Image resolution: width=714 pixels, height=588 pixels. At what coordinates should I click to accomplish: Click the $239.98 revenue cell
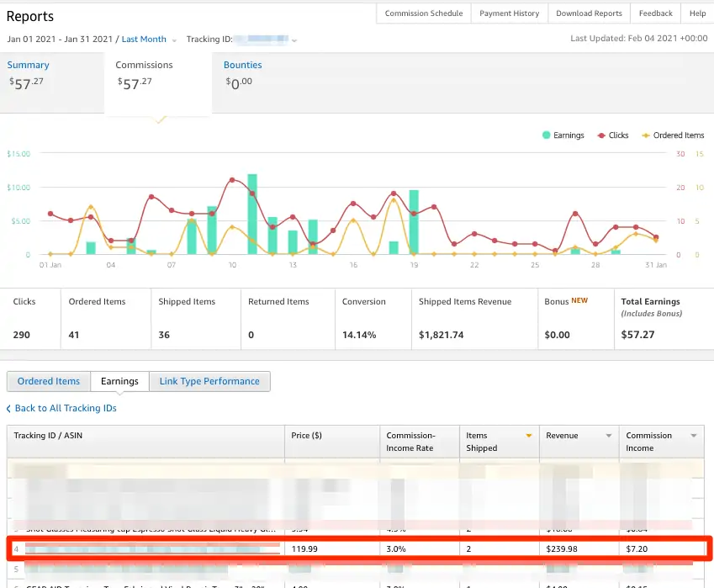(x=562, y=548)
